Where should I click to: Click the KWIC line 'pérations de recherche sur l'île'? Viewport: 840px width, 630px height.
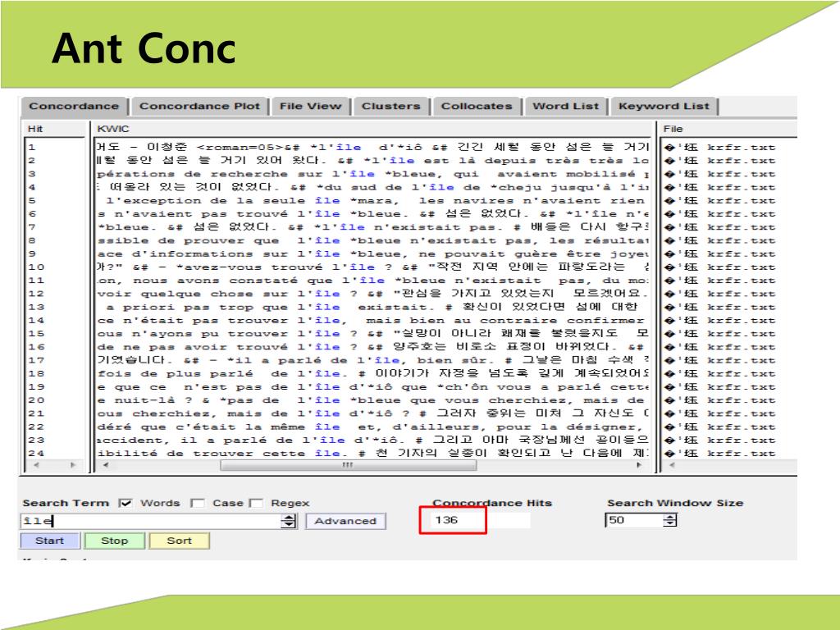click(x=373, y=174)
